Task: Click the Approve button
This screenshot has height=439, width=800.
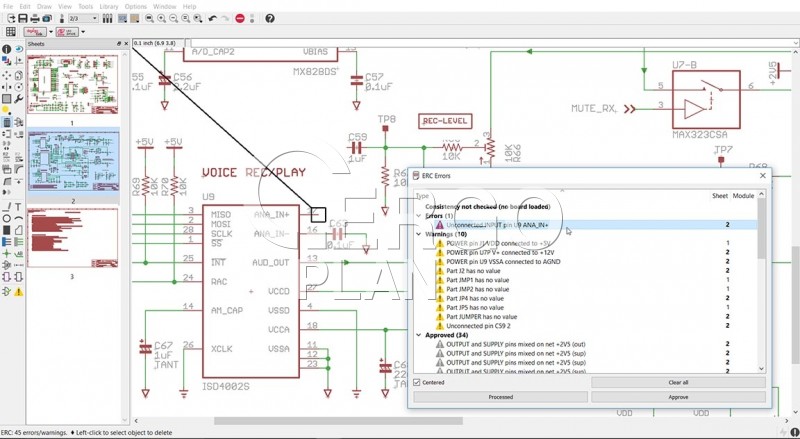Action: 678,397
